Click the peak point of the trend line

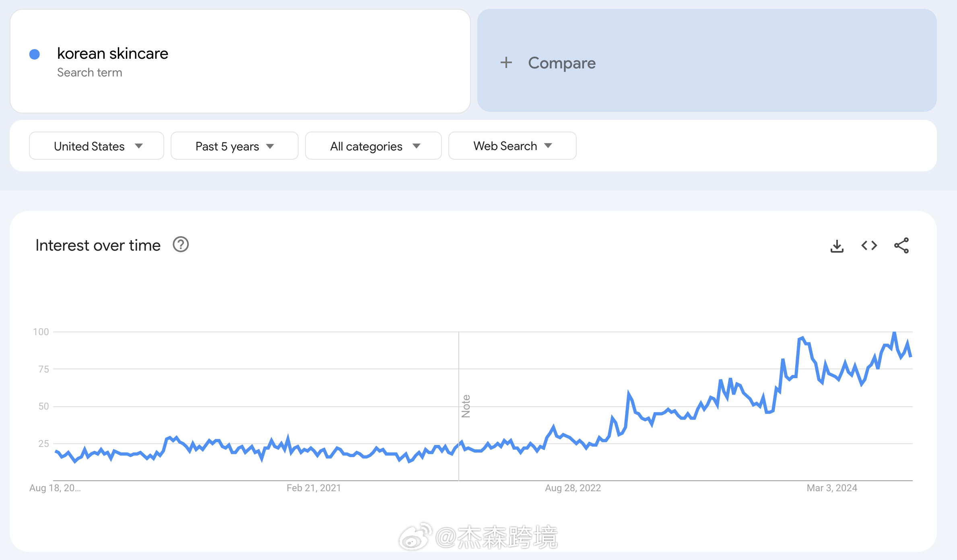(893, 332)
